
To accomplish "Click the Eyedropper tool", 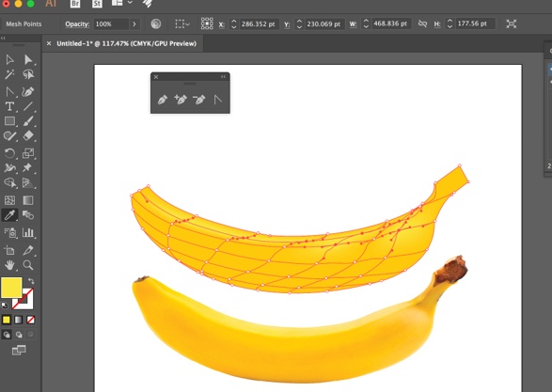I will point(9,215).
